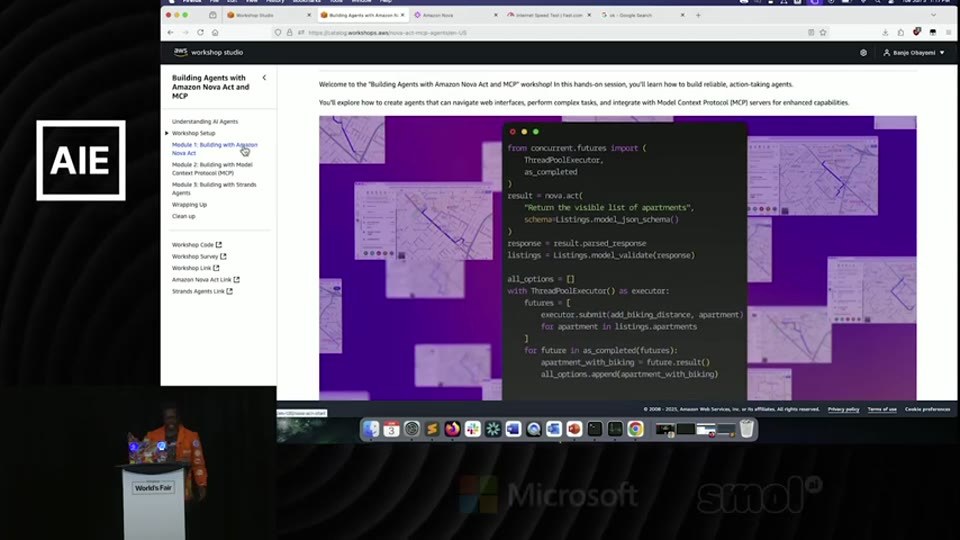Viewport: 960px width, 540px height.
Task: Launch Slack from the dock
Action: click(473, 429)
